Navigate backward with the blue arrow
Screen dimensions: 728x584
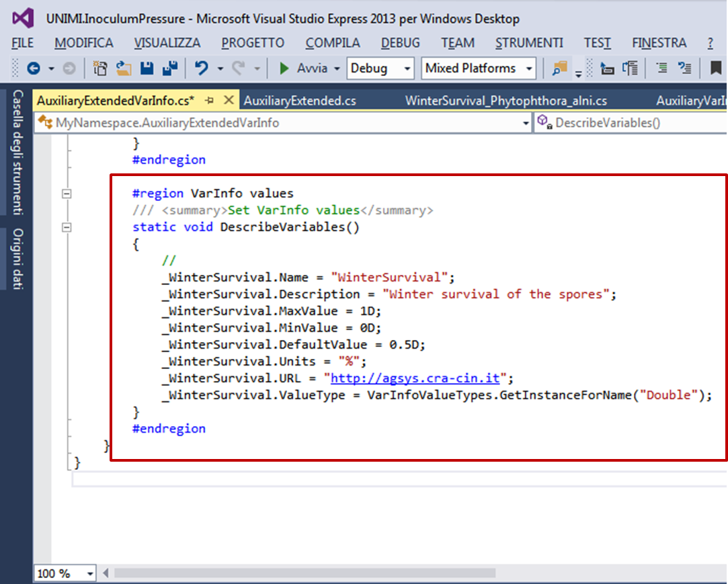click(34, 69)
